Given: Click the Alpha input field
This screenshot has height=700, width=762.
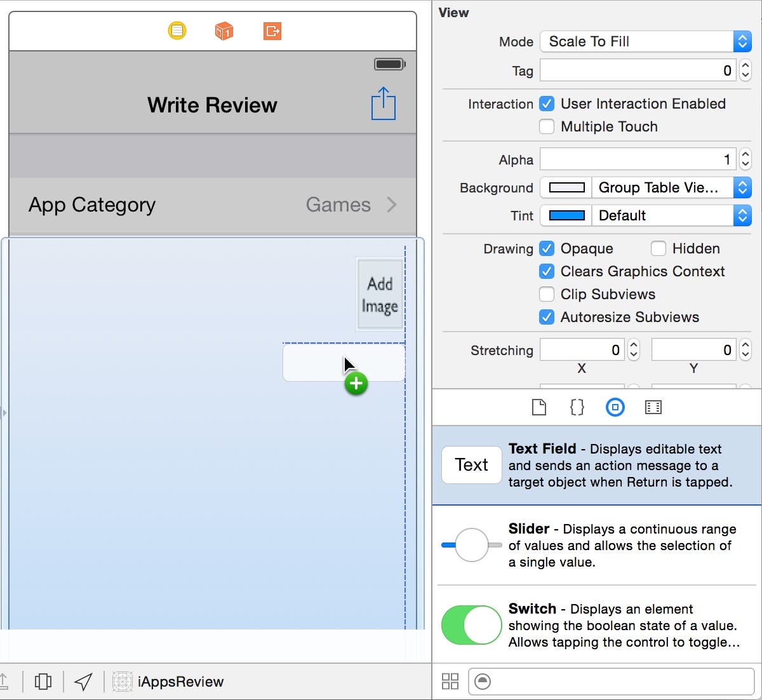Looking at the screenshot, I should [x=638, y=159].
